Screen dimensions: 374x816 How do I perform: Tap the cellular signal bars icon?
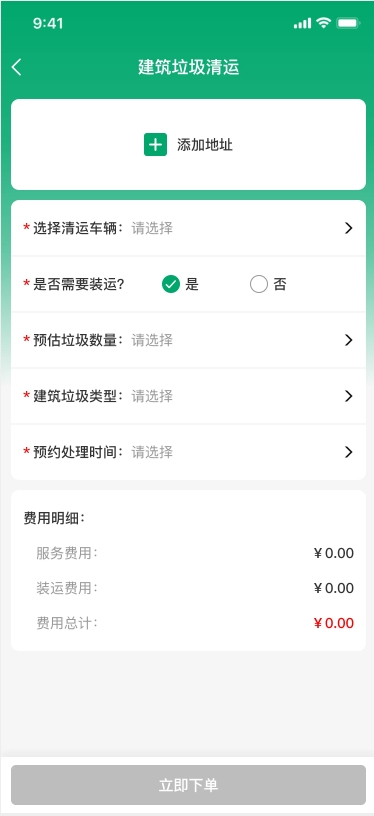pos(302,23)
